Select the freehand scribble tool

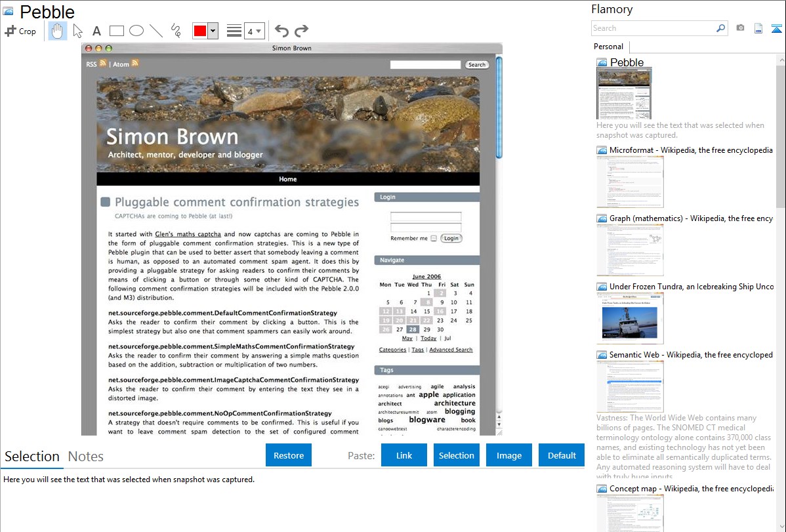[176, 31]
